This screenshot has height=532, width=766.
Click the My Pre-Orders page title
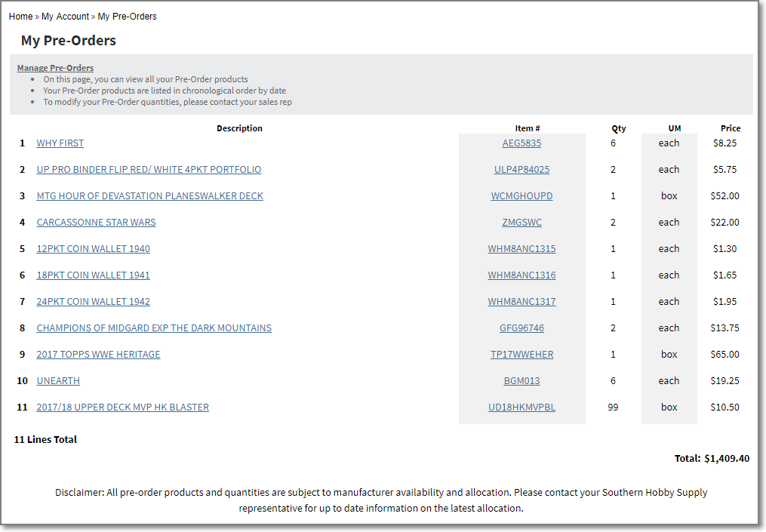(x=69, y=40)
